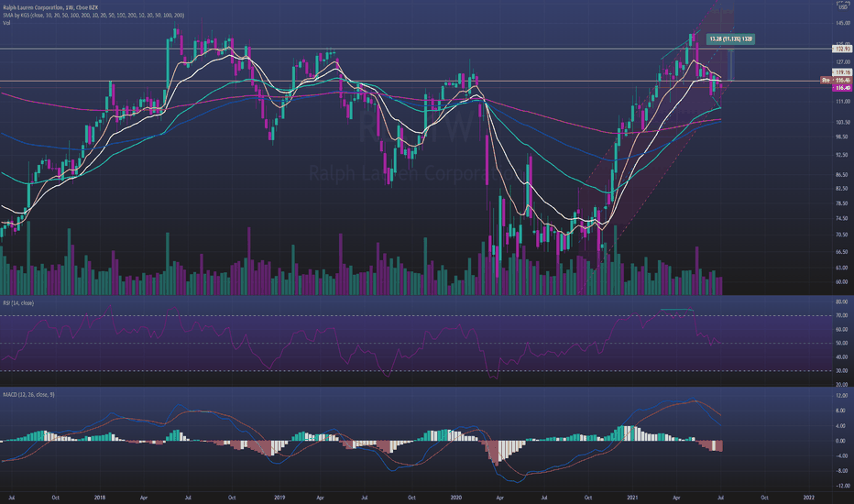Click the MACD (12, 26, close, 9) label

(x=27, y=394)
